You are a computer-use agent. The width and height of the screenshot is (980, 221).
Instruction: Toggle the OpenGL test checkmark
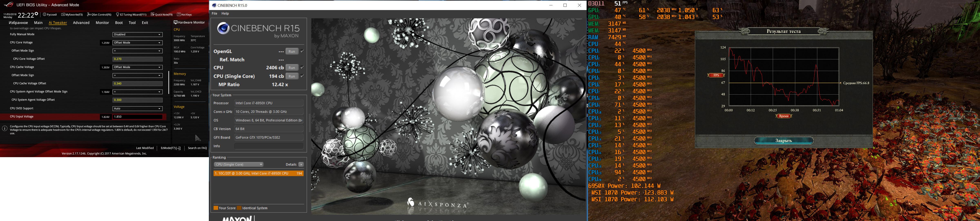point(302,51)
